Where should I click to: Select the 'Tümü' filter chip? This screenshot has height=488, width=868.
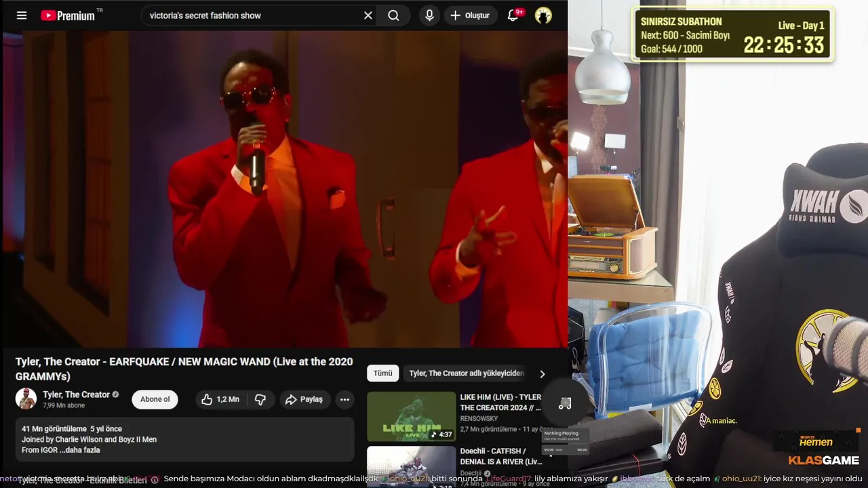pyautogui.click(x=382, y=373)
